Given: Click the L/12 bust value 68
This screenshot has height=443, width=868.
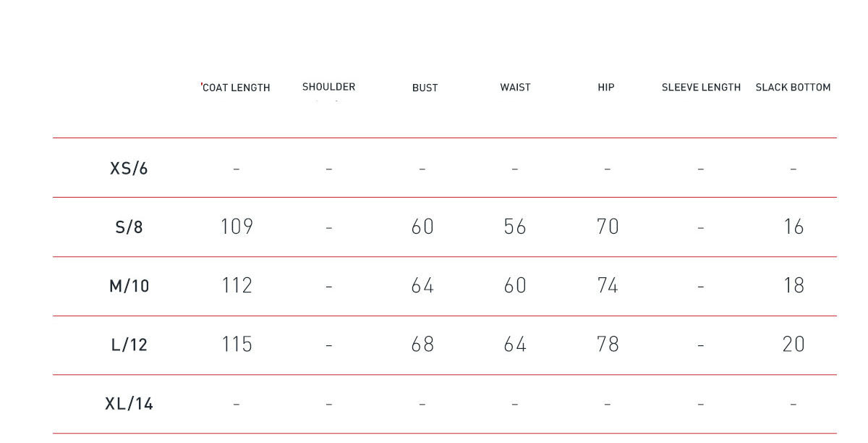Looking at the screenshot, I should click(x=422, y=345).
